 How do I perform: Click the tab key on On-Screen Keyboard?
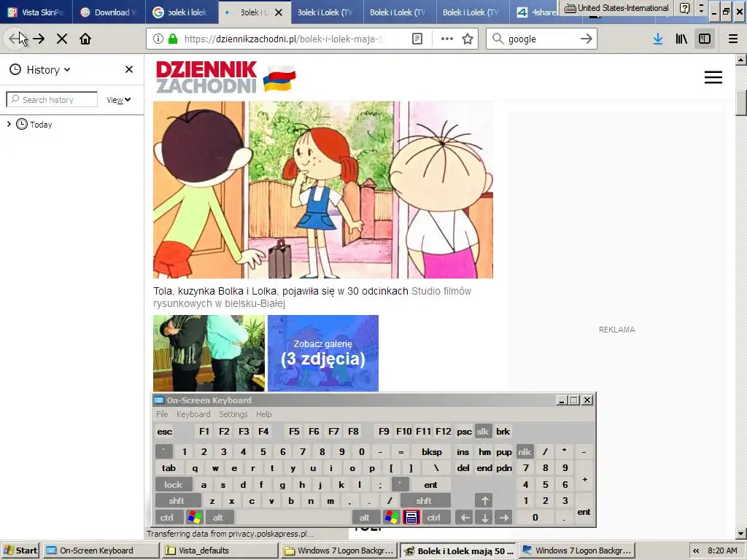169,468
